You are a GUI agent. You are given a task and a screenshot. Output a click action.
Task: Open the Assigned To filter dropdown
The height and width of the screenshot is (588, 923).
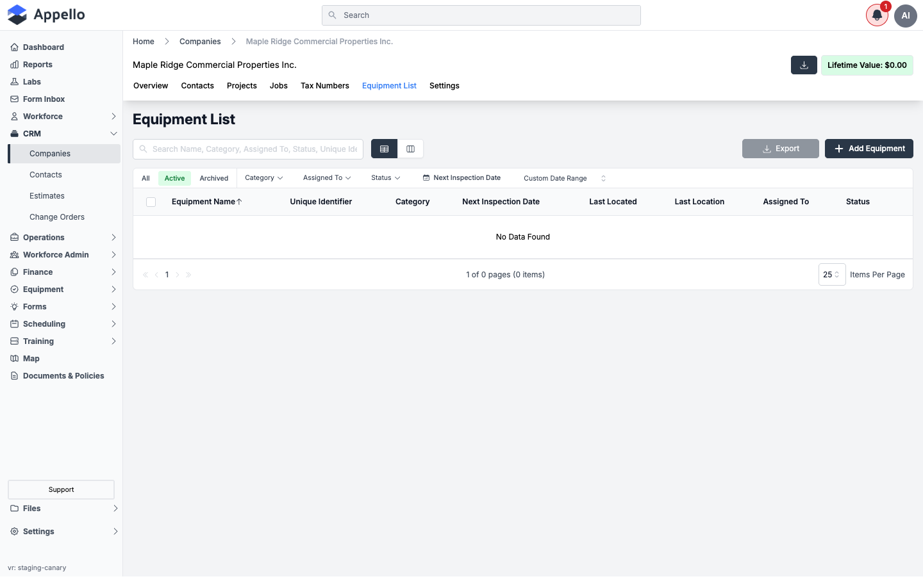[327, 178]
